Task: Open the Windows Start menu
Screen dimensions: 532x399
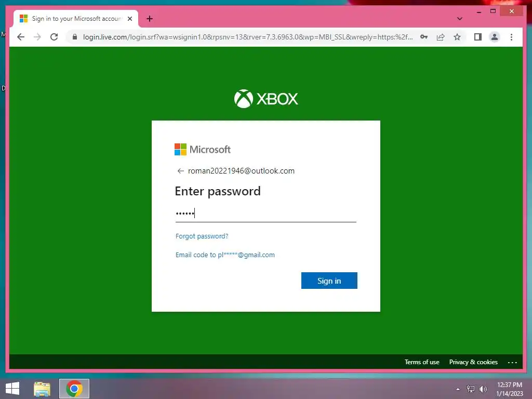Action: (12, 389)
